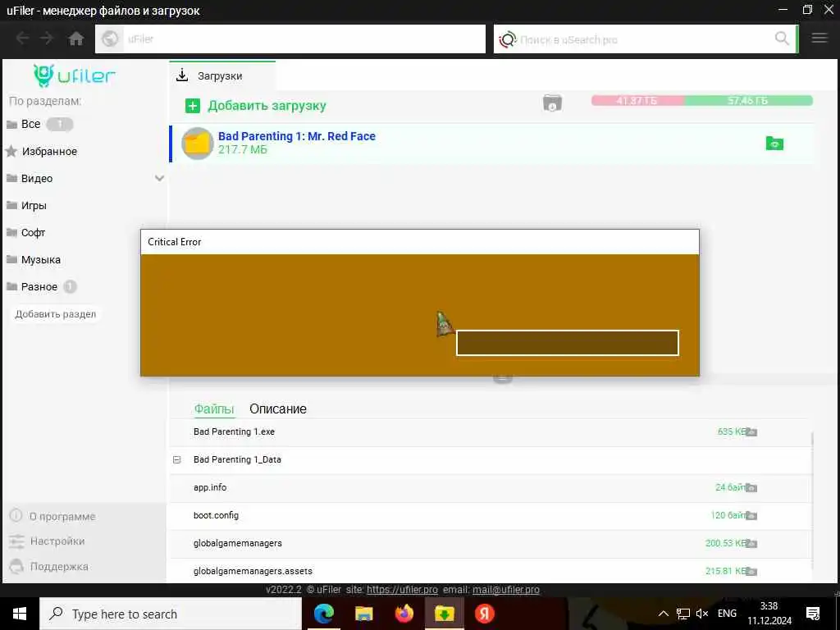Click the yellow folder icon of the download
This screenshot has width=840, height=630.
point(197,144)
